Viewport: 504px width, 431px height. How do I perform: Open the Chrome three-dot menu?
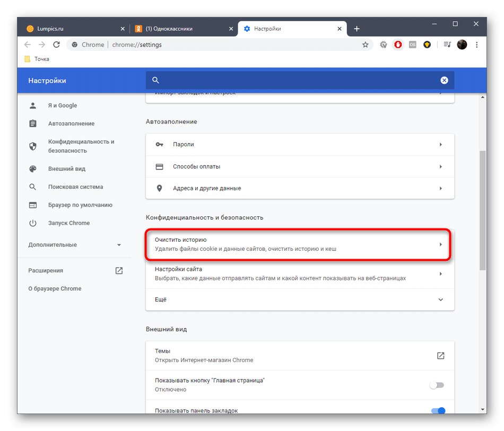pos(477,45)
